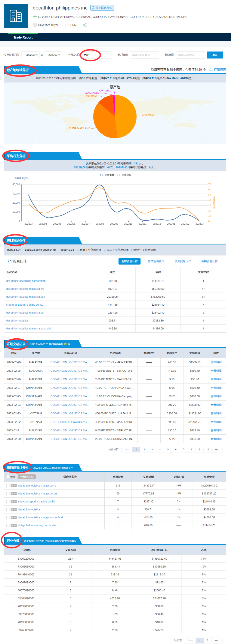This screenshot has height=644, width=231.
Task: Open shanghai sportin trading co.,ltd partner link
Action: coord(25,305)
